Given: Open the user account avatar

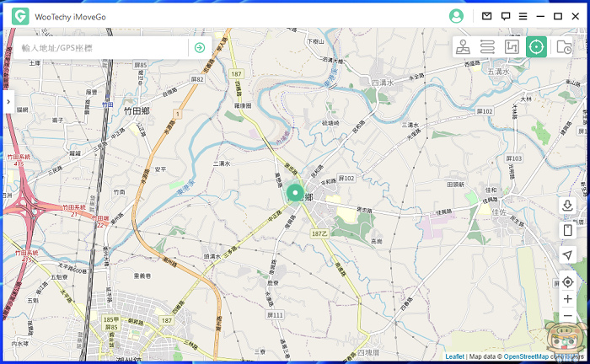Looking at the screenshot, I should click(x=456, y=16).
